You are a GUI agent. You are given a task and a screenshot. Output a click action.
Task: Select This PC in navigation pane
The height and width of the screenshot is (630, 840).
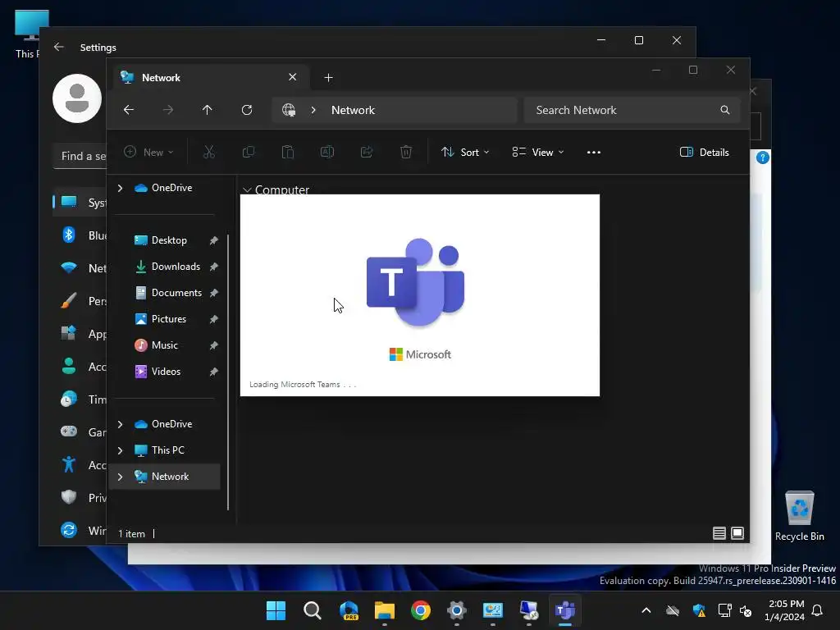tap(167, 450)
